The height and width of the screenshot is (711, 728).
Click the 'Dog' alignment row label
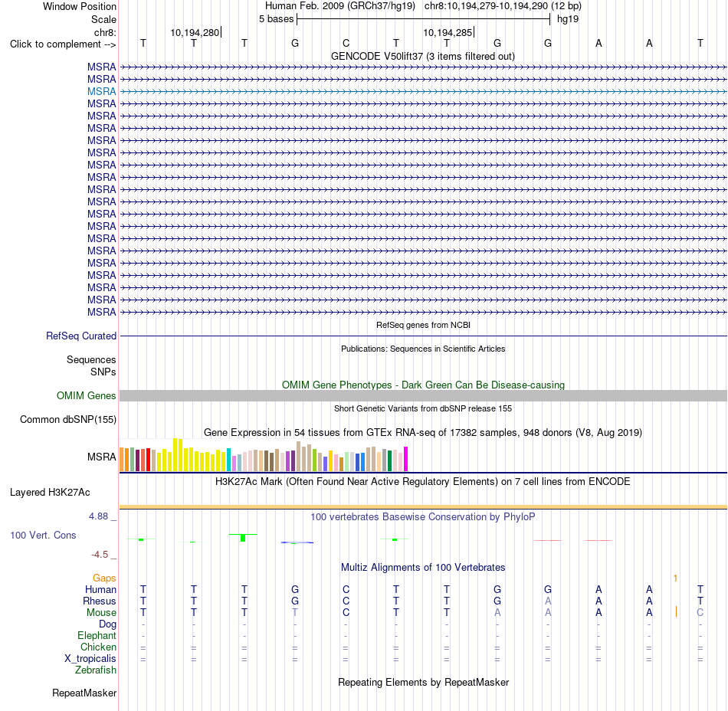(107, 624)
